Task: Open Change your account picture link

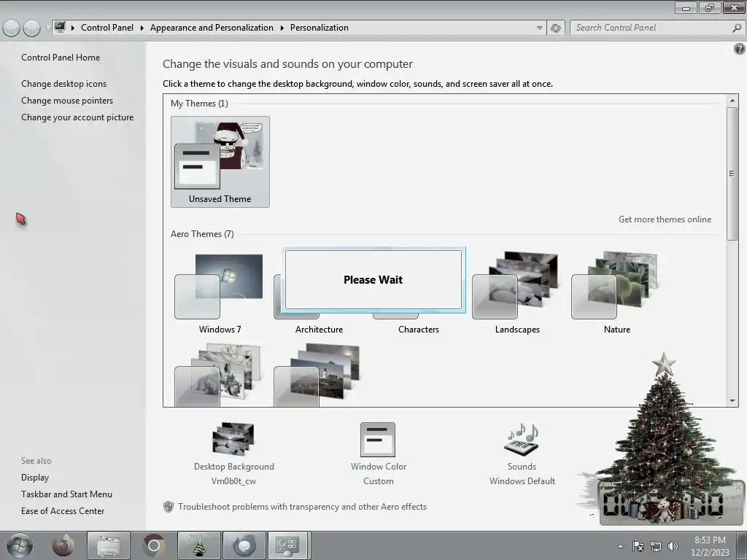Action: [x=77, y=117]
